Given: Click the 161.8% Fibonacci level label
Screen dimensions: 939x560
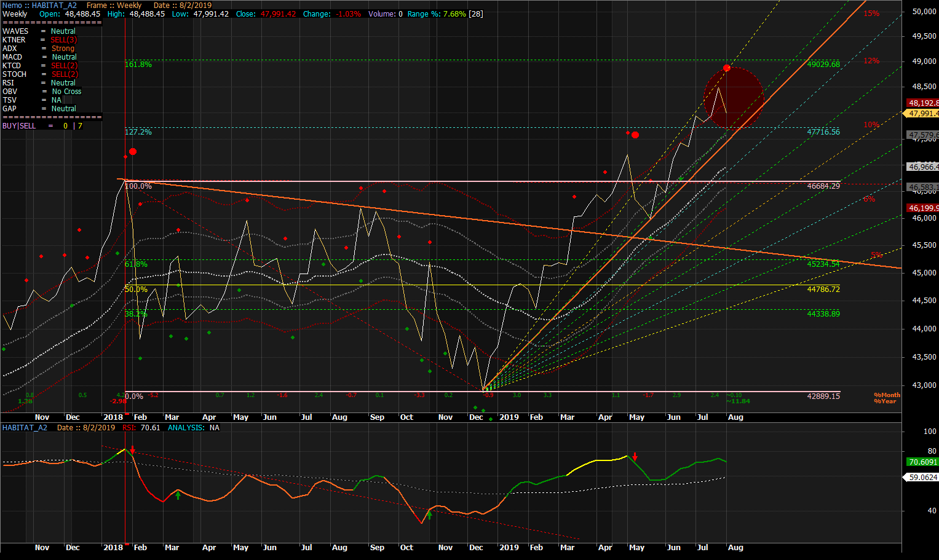Looking at the screenshot, I should pyautogui.click(x=138, y=64).
